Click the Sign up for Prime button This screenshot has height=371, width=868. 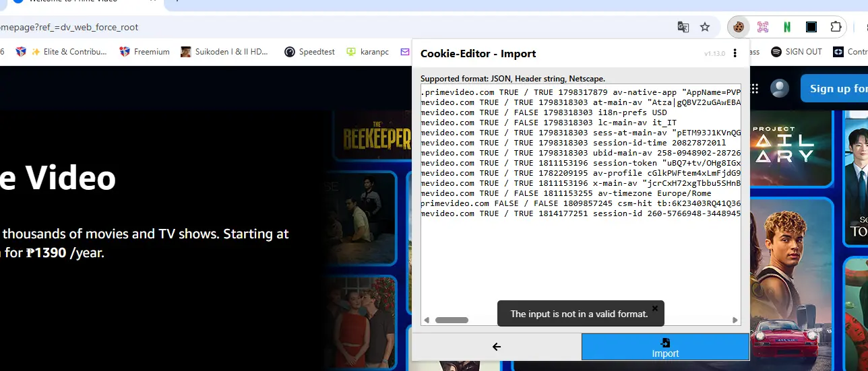[x=834, y=88]
